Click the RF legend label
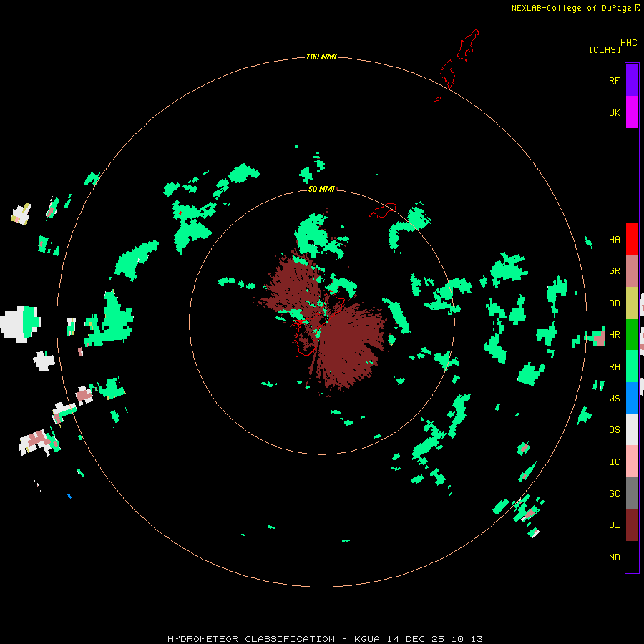 tap(614, 80)
